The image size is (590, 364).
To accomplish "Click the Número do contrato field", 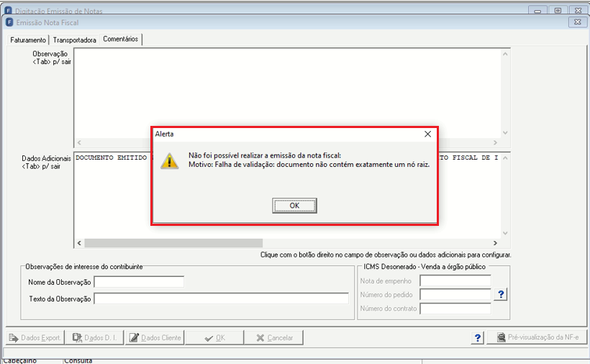I will pyautogui.click(x=455, y=309).
